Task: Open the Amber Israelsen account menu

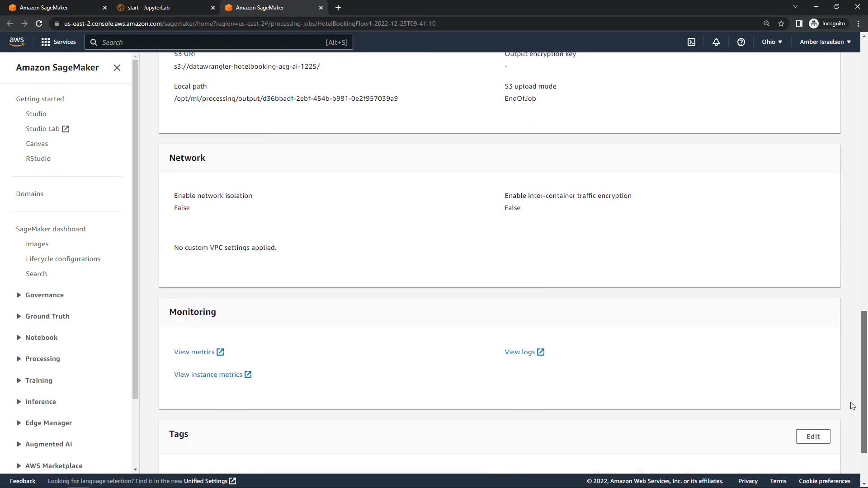Action: (825, 42)
